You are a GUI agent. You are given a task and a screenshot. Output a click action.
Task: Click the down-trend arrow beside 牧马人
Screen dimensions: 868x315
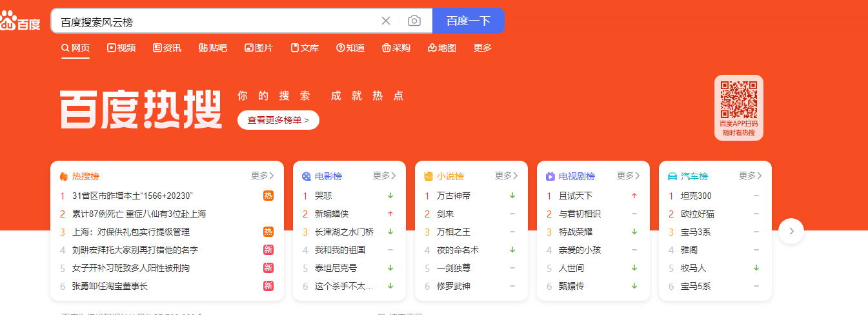coord(756,268)
